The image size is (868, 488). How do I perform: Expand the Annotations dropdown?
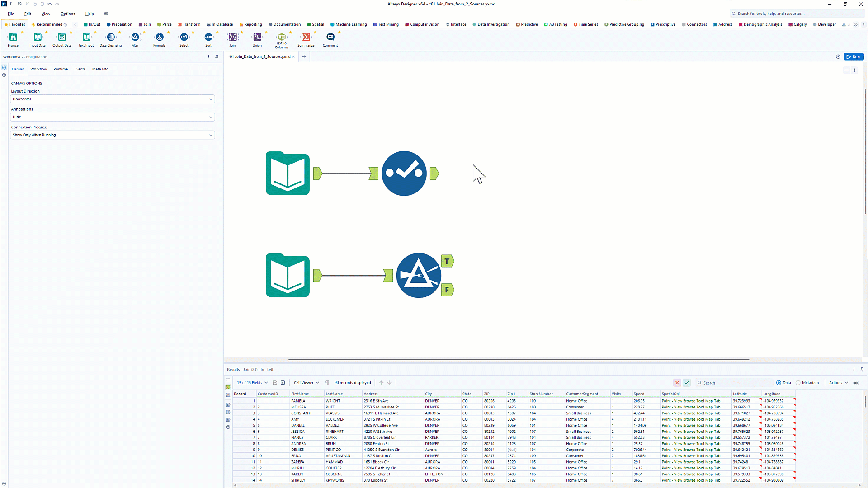(x=113, y=117)
